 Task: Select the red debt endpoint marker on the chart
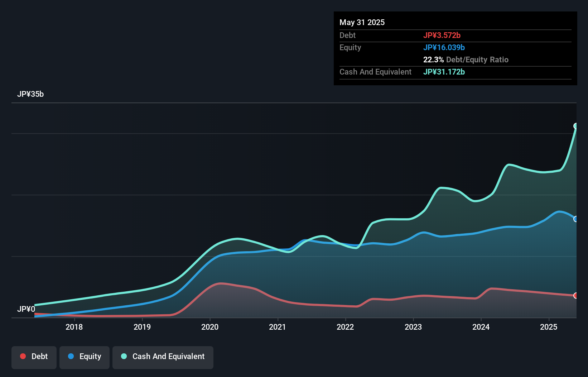(576, 296)
